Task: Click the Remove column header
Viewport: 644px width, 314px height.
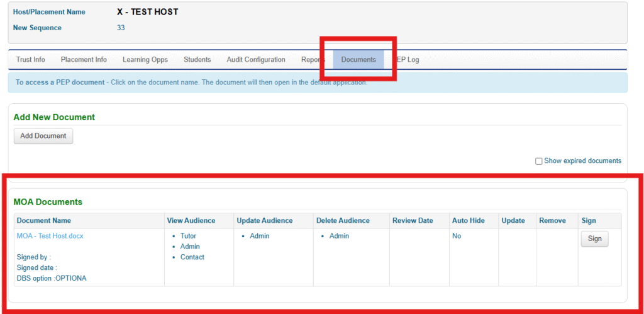Action: coord(551,221)
